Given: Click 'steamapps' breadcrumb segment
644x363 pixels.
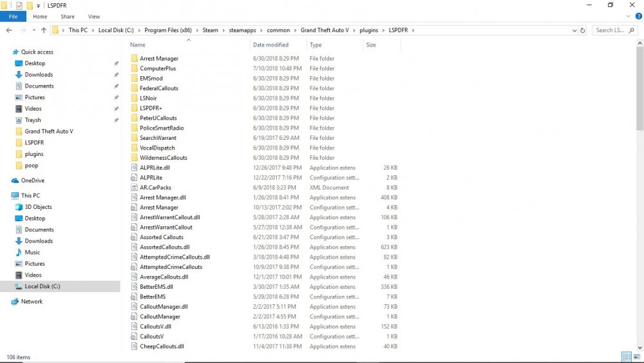Looking at the screenshot, I should point(242,30).
